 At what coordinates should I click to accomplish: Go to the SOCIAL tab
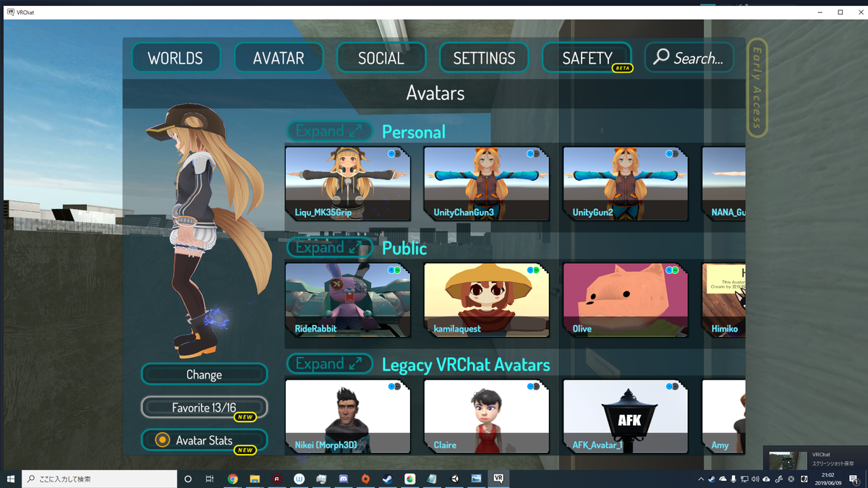381,58
